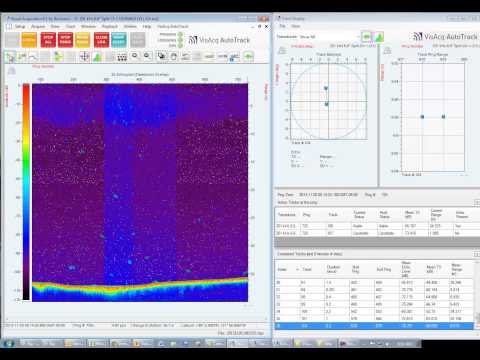Open the Utilities menu
This screenshot has height=360, width=480.
(x=130, y=26)
